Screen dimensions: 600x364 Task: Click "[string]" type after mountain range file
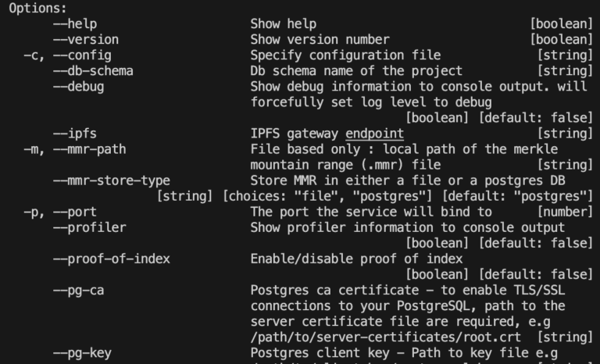click(565, 165)
